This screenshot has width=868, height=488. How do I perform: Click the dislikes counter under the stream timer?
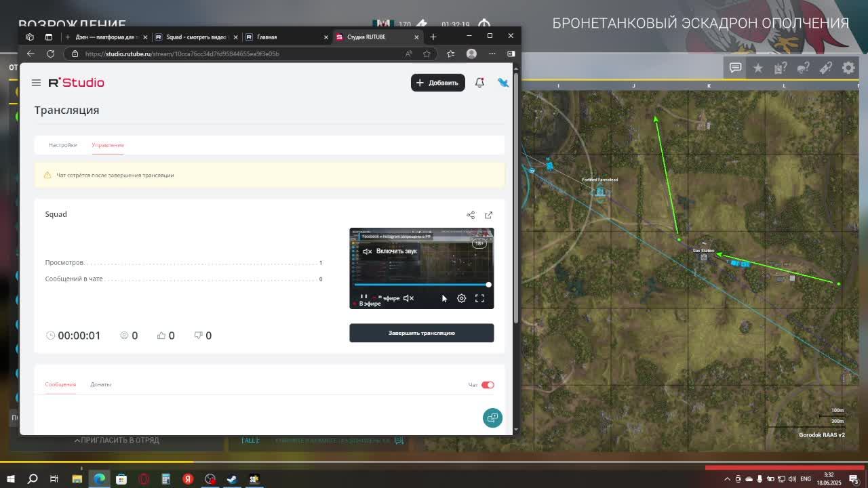[203, 335]
